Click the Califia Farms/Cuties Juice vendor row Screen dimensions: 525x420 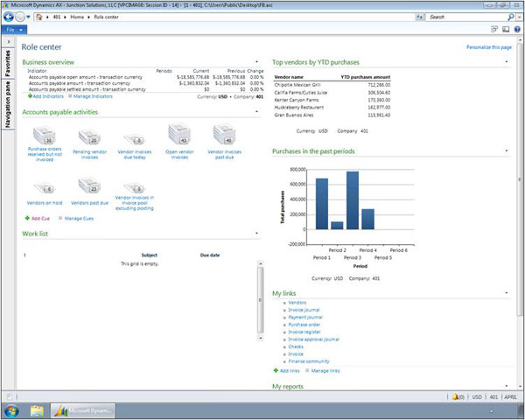[332, 93]
